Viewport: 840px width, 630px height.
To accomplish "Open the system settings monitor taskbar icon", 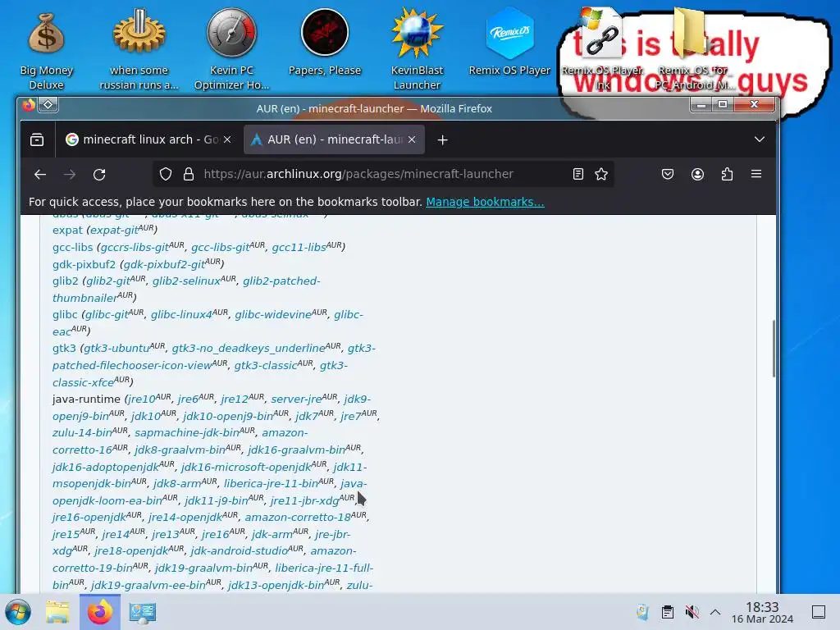I will pyautogui.click(x=143, y=612).
